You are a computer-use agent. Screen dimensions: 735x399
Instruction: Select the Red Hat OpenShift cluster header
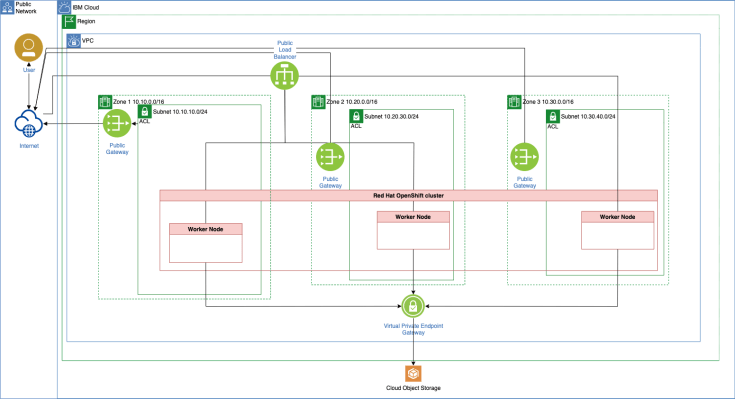[408, 196]
